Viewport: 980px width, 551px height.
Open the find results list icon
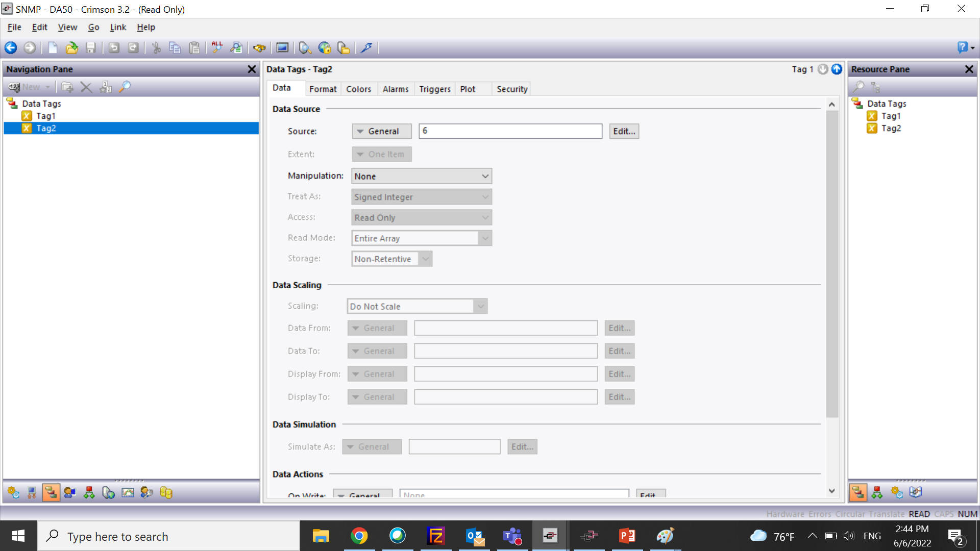(x=236, y=48)
